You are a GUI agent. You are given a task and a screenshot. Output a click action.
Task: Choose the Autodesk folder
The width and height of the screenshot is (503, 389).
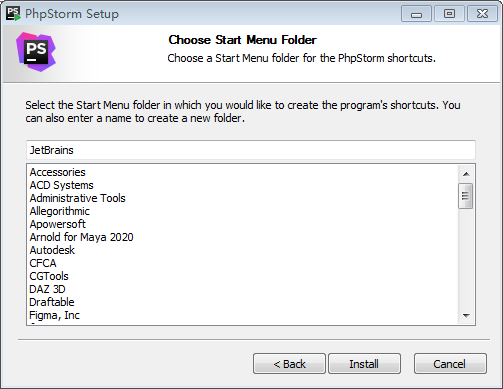tap(52, 250)
